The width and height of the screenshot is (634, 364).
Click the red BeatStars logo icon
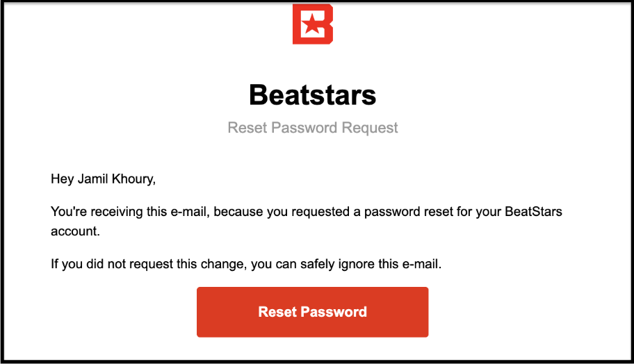click(x=312, y=24)
